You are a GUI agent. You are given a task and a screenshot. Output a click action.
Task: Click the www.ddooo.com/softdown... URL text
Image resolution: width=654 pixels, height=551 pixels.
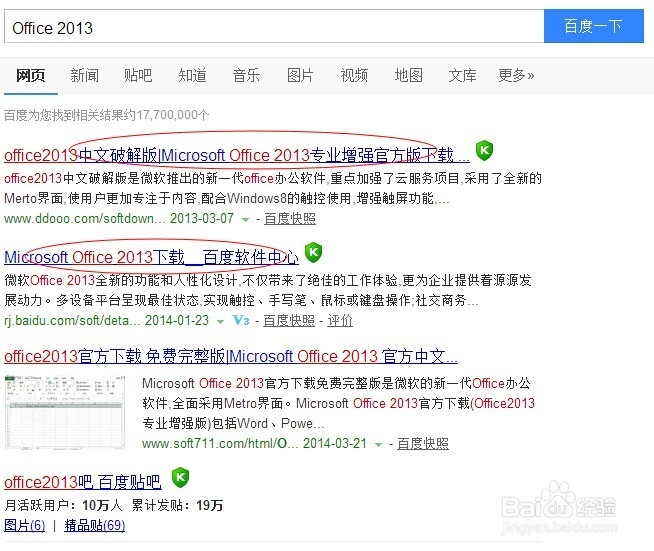click(85, 219)
